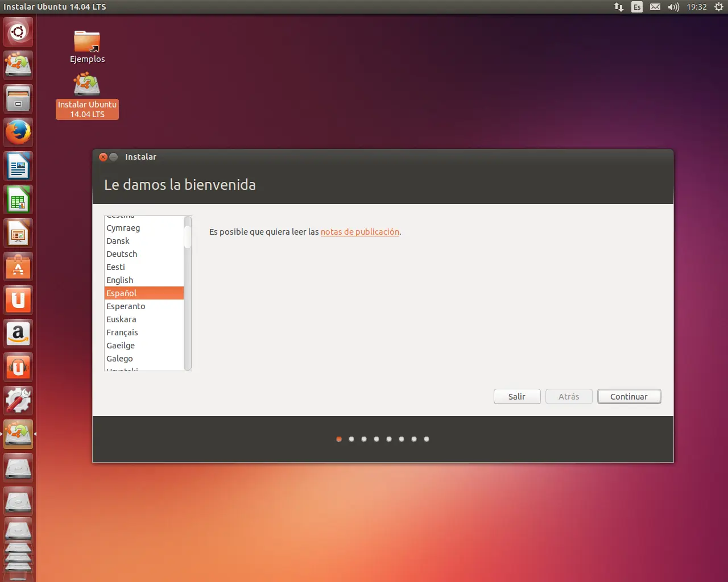
Task: Select Gaeilge in the language list
Action: point(144,346)
